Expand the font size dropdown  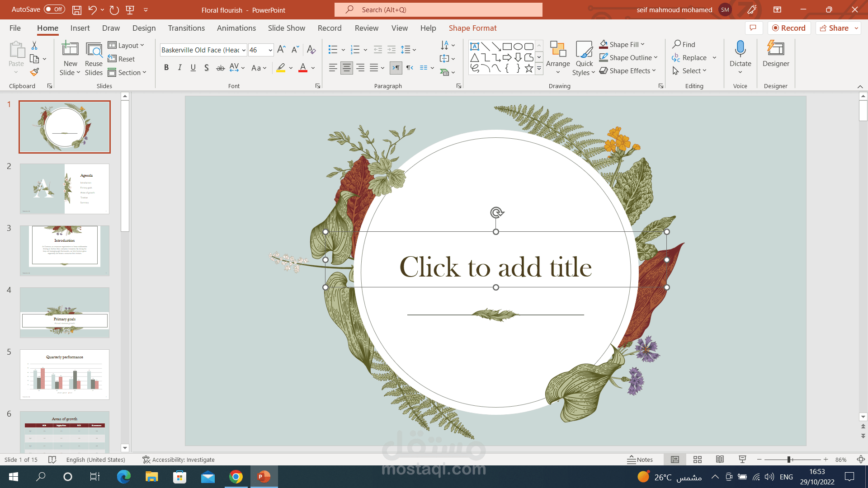tap(270, 50)
